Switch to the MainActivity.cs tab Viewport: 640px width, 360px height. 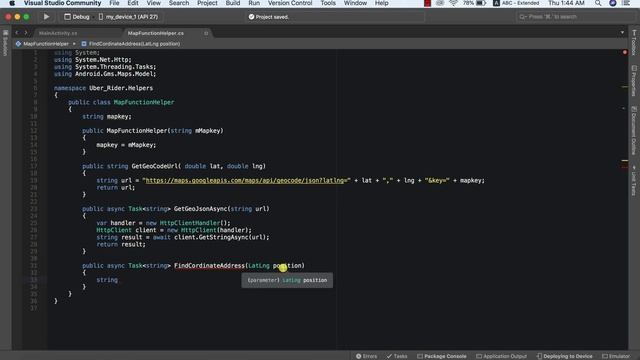click(58, 33)
